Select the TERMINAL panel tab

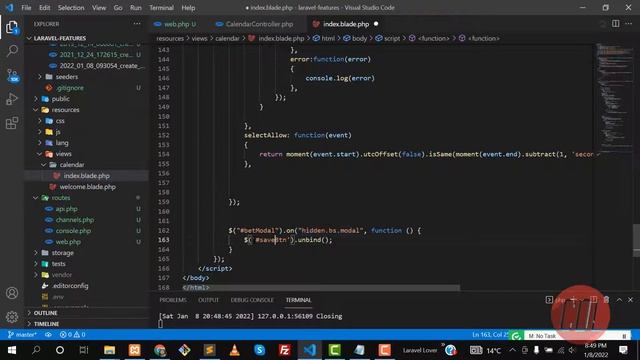298,300
